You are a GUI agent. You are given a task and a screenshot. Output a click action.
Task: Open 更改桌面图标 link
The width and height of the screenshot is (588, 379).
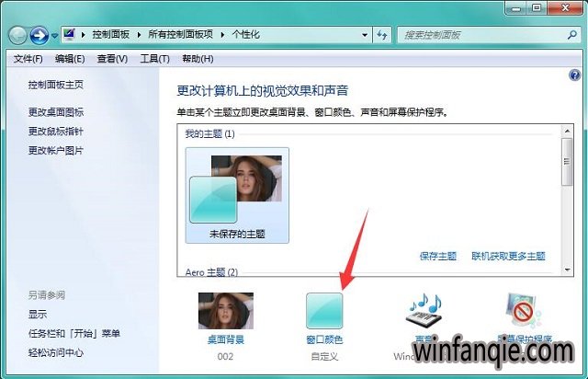(x=56, y=112)
